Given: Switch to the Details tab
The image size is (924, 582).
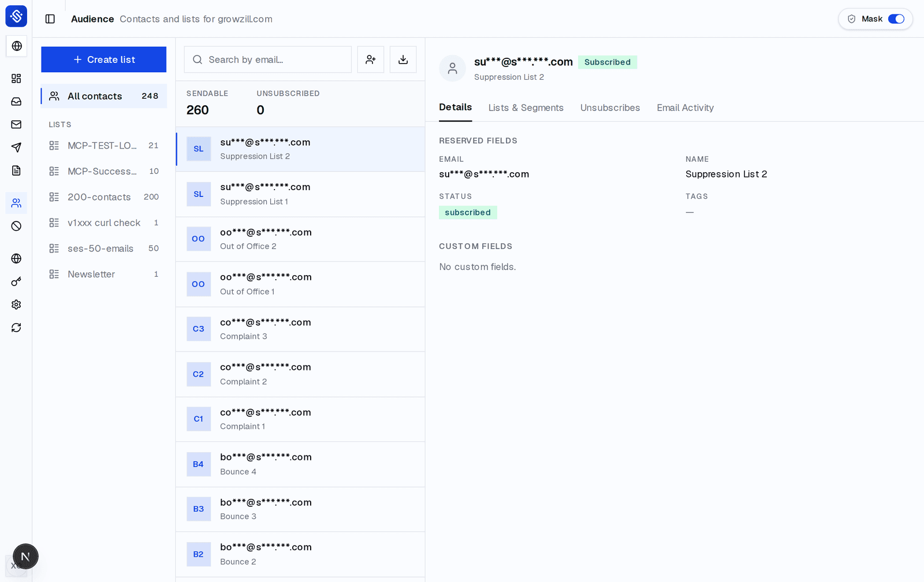Looking at the screenshot, I should pos(456,107).
